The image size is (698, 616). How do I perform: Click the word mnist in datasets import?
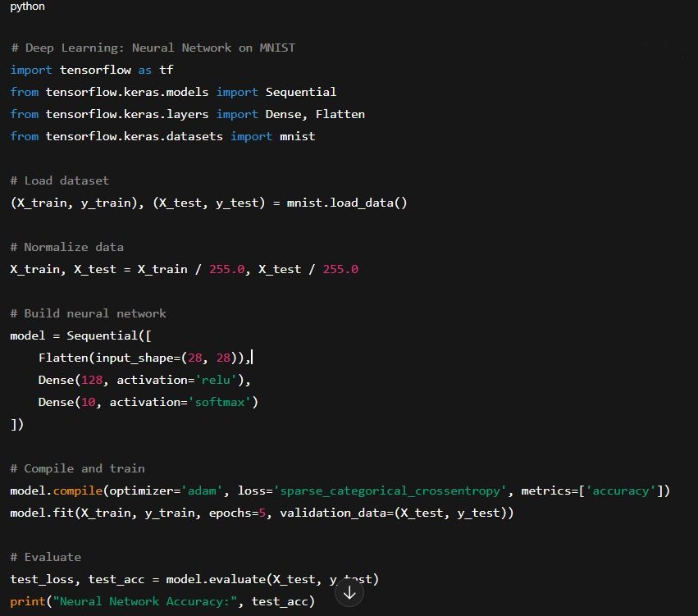click(298, 136)
